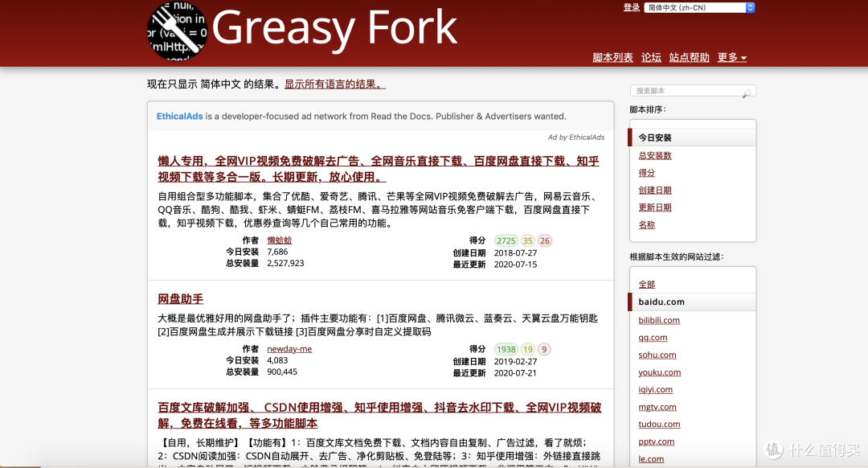Sort scripts by 创建日期

(x=655, y=190)
